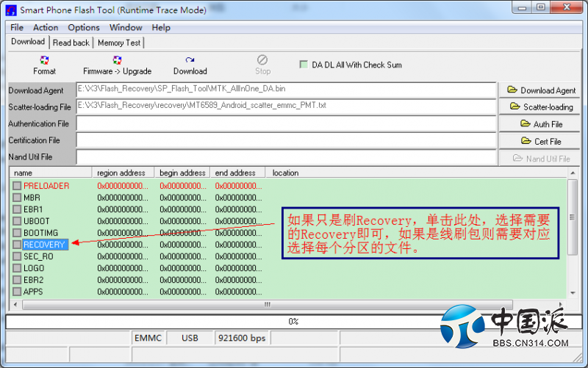This screenshot has width=588, height=368.
Task: Click the location column header
Action: pos(416,173)
